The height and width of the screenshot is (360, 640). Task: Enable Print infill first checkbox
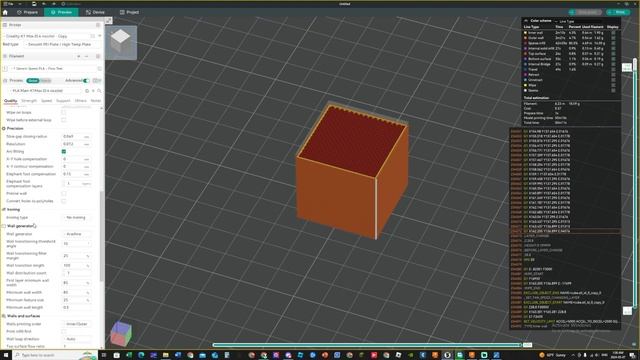64,331
